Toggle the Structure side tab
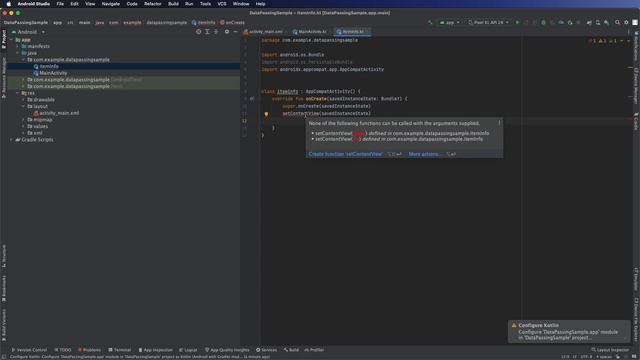Image resolution: width=640 pixels, height=360 pixels. 4,256
